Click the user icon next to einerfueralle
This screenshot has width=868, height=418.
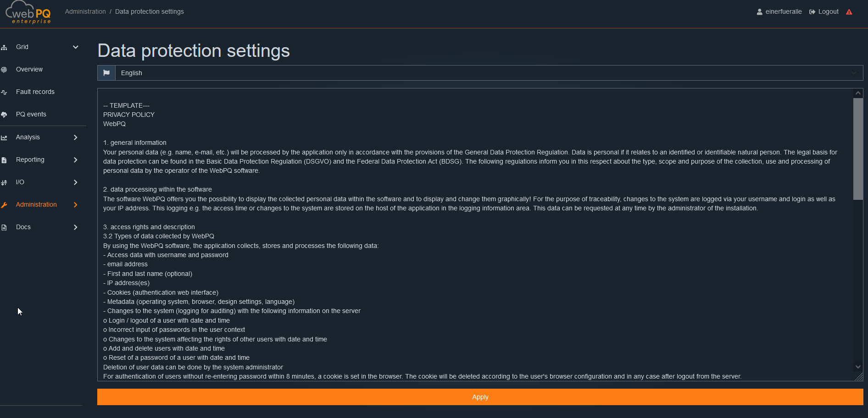coord(759,11)
